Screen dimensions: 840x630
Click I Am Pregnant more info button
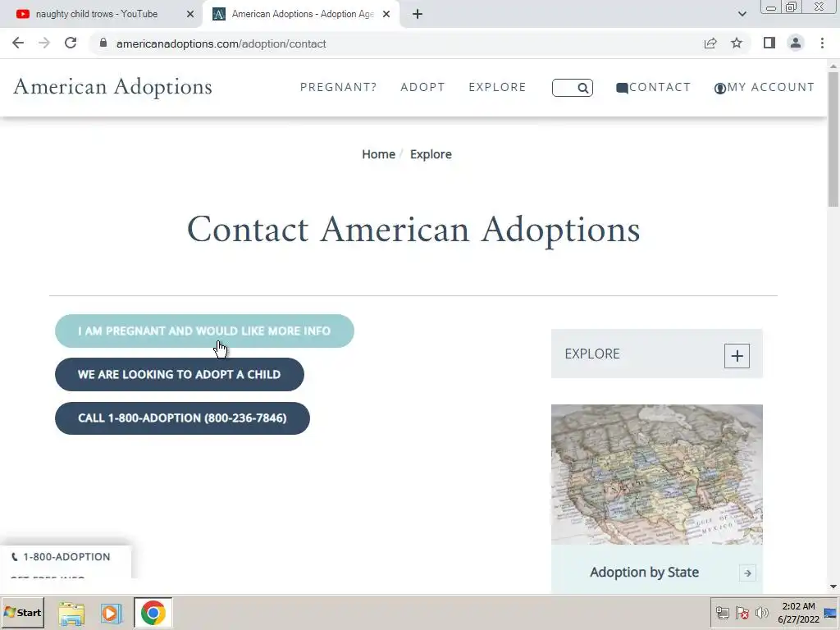204,331
